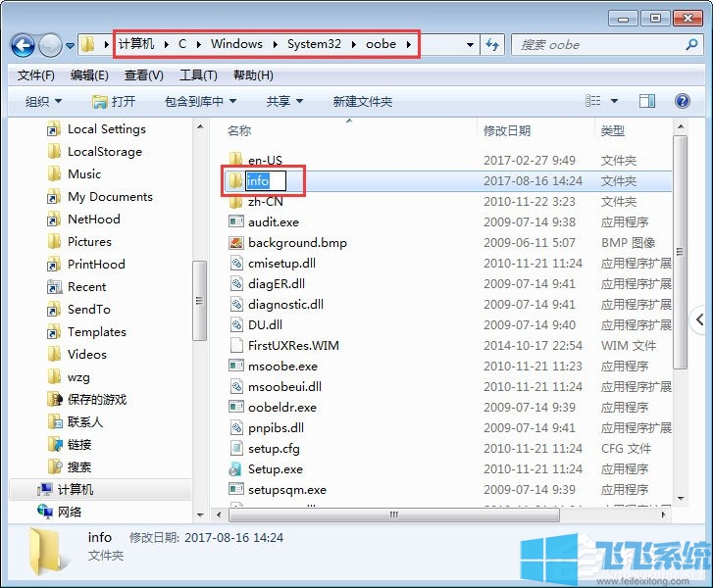The height and width of the screenshot is (588, 713).
Task: Select the zh-CN folder icon
Action: pyautogui.click(x=235, y=201)
